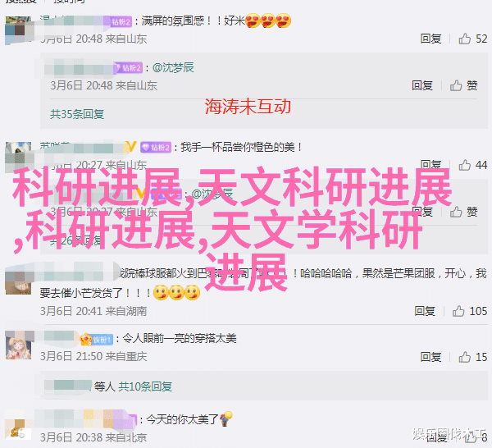The image size is (492, 448).
Task: Open avatar of the first commenter from 山东
Action: coord(19,30)
